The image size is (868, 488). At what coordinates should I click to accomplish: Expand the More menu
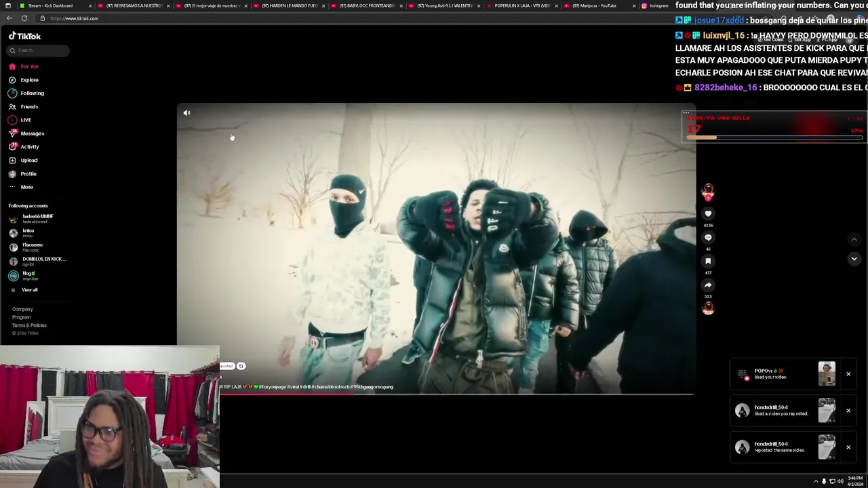(x=21, y=187)
